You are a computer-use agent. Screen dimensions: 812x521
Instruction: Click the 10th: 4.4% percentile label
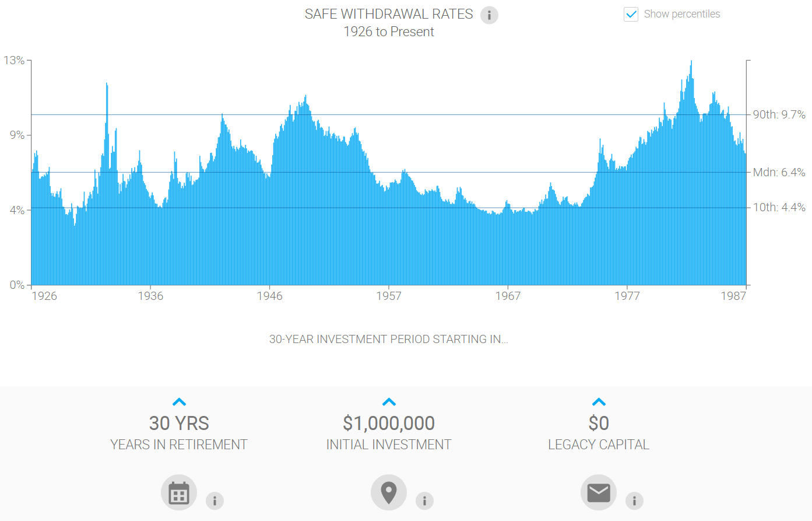click(779, 207)
